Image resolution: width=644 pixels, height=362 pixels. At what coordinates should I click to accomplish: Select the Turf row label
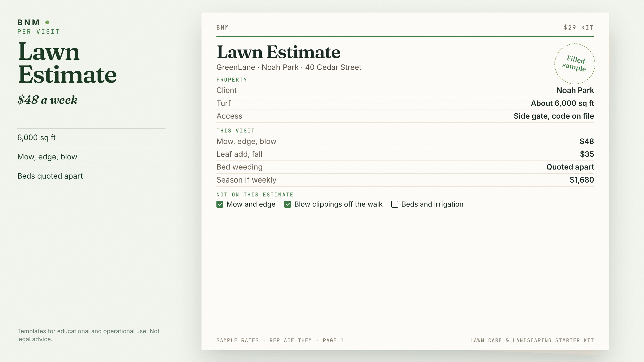[223, 103]
